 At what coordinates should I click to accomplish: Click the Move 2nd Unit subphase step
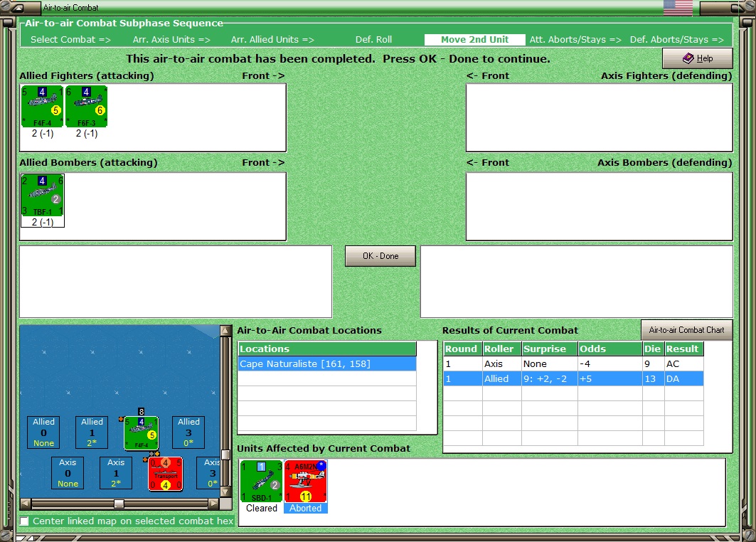click(475, 40)
